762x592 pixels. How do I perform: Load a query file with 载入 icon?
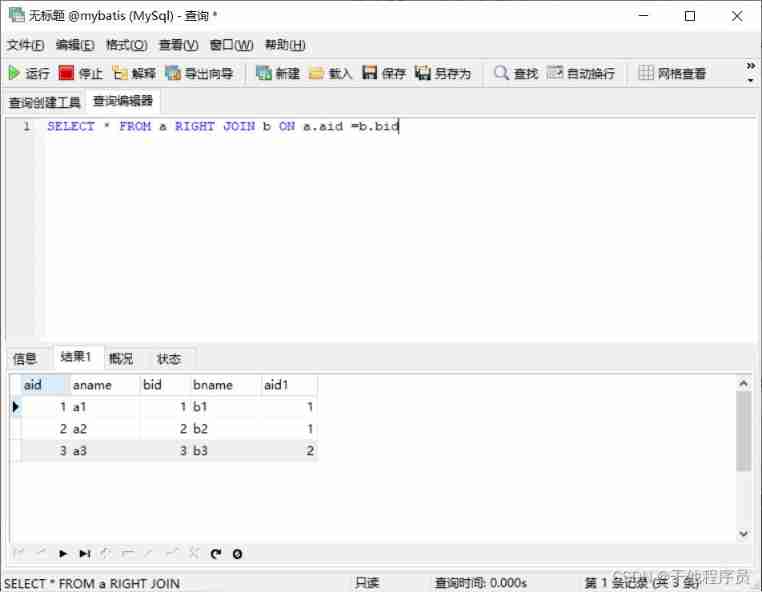coord(330,73)
